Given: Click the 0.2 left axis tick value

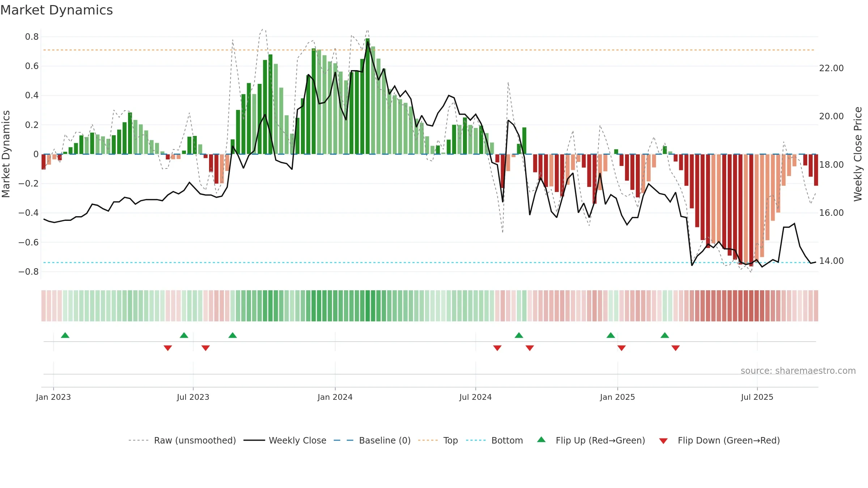Looking at the screenshot, I should (x=32, y=125).
